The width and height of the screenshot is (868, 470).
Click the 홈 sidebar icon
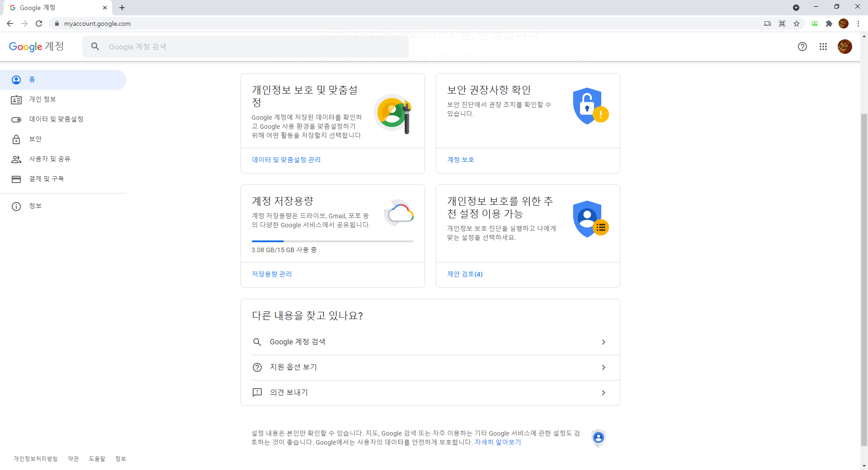16,80
